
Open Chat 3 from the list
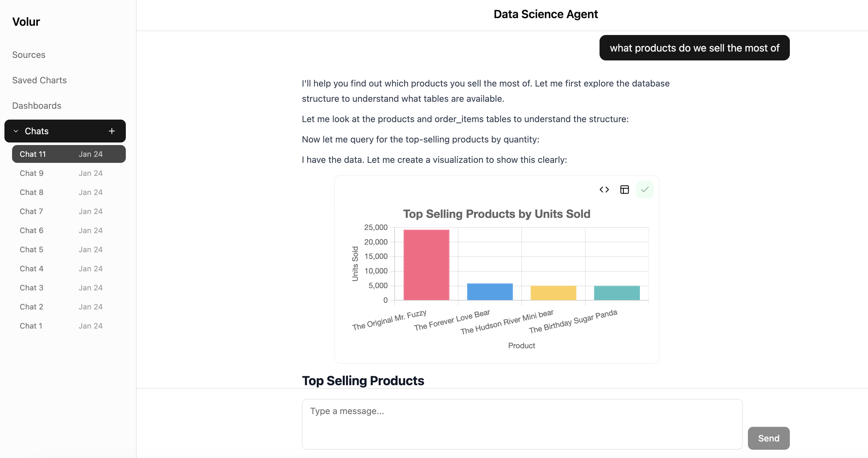(x=32, y=288)
